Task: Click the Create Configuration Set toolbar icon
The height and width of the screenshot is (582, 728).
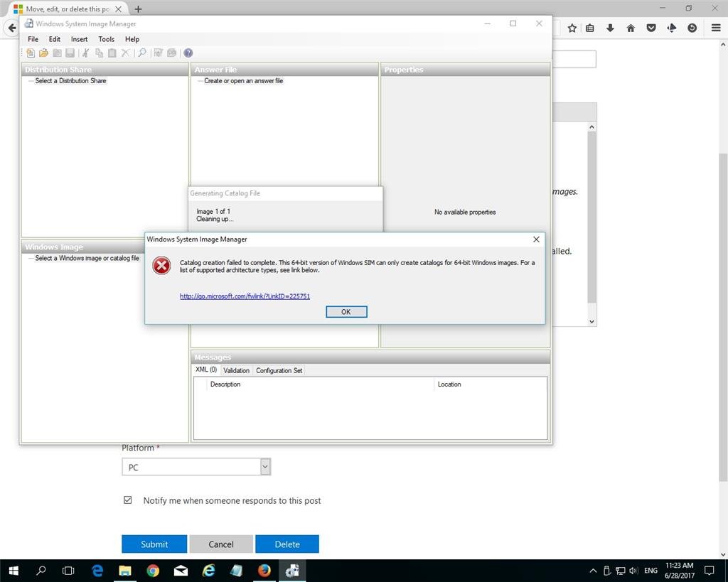Action: pos(172,53)
